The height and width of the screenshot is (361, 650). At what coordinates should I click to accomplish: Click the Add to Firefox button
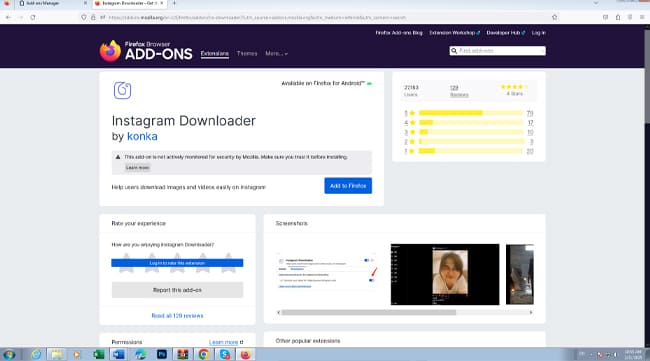pos(348,186)
